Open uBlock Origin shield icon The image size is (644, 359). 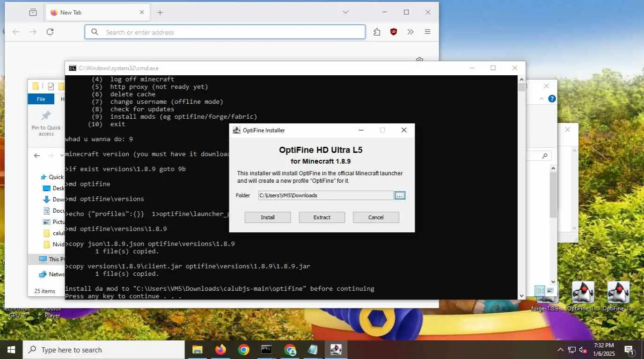[x=394, y=32]
